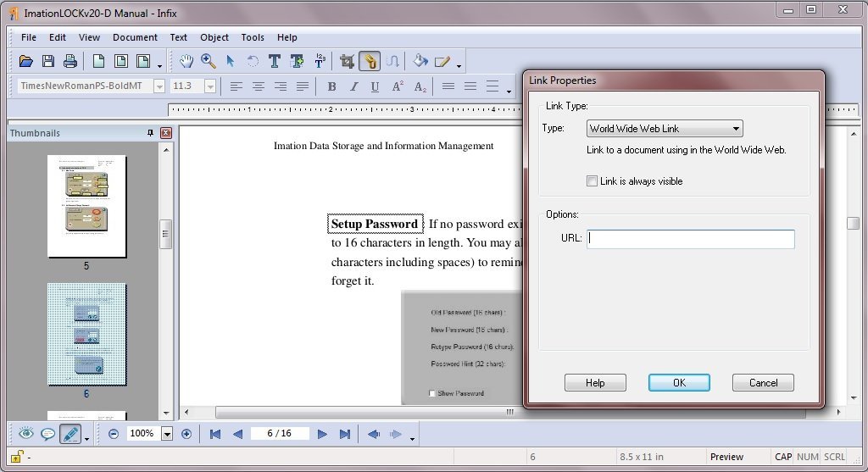Go back to the previous view

[374, 435]
